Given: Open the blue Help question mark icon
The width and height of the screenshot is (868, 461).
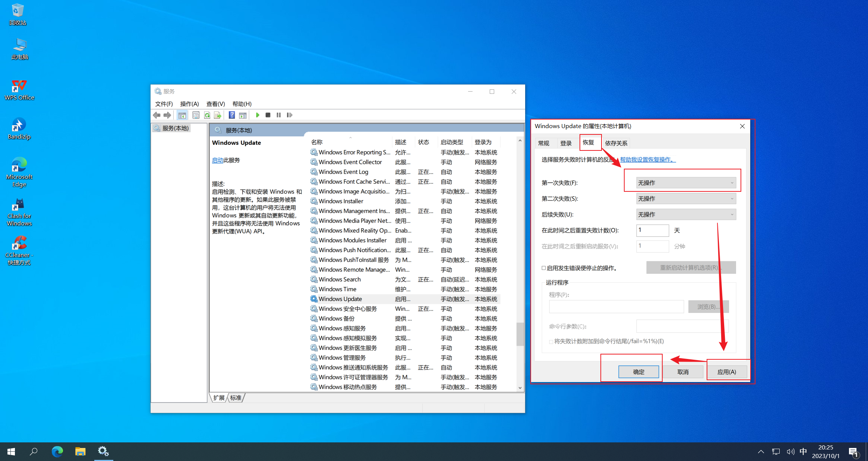Looking at the screenshot, I should (x=232, y=115).
